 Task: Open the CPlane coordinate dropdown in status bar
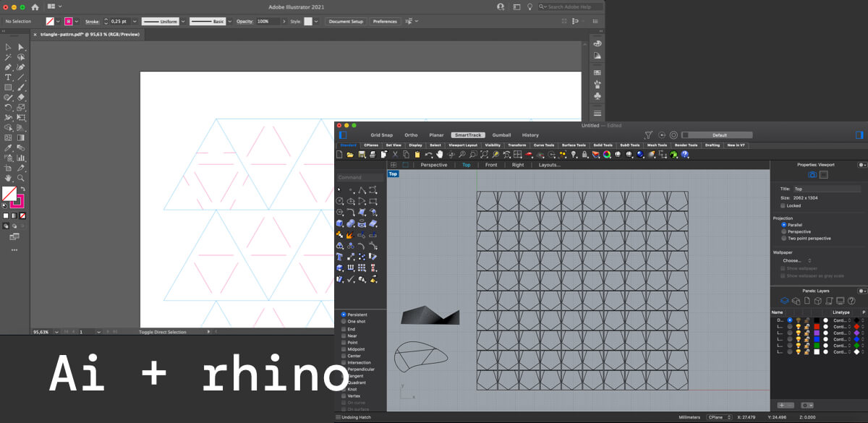pyautogui.click(x=720, y=417)
